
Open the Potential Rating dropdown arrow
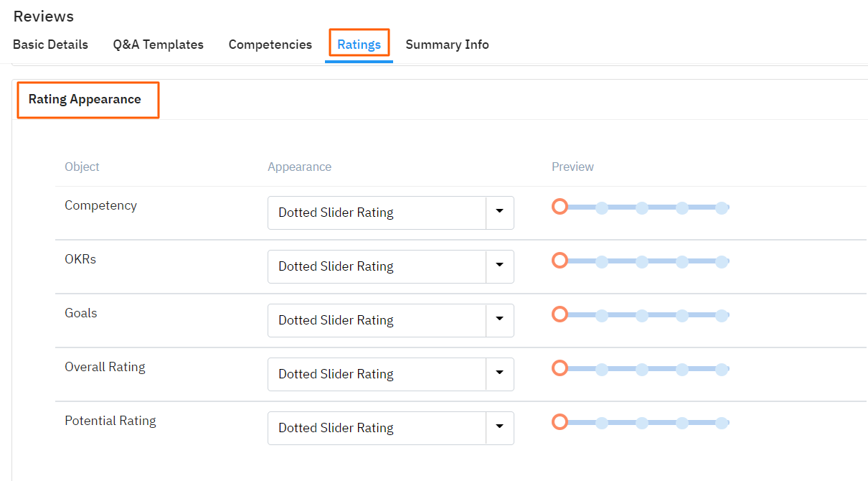(499, 428)
